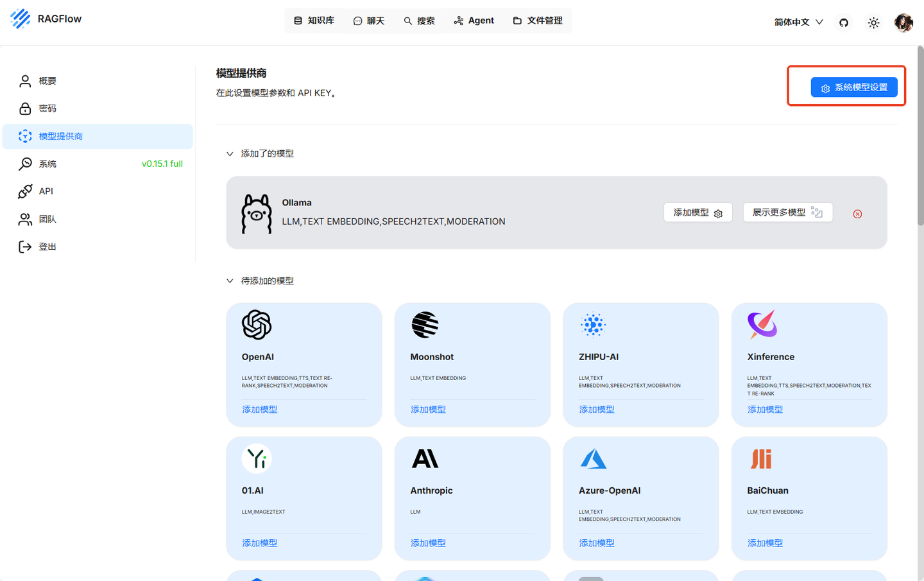Image resolution: width=924 pixels, height=581 pixels.
Task: Open 概要 in the sidebar
Action: point(98,81)
